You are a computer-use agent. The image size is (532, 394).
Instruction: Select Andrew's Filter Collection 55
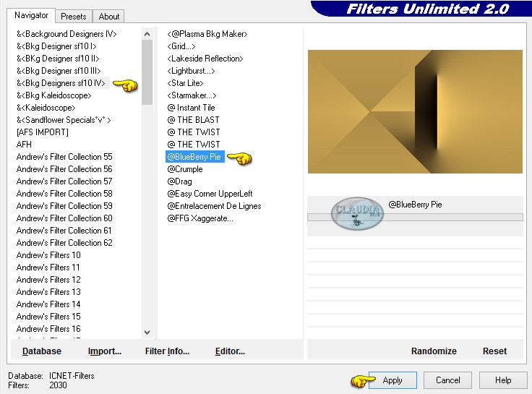point(64,157)
